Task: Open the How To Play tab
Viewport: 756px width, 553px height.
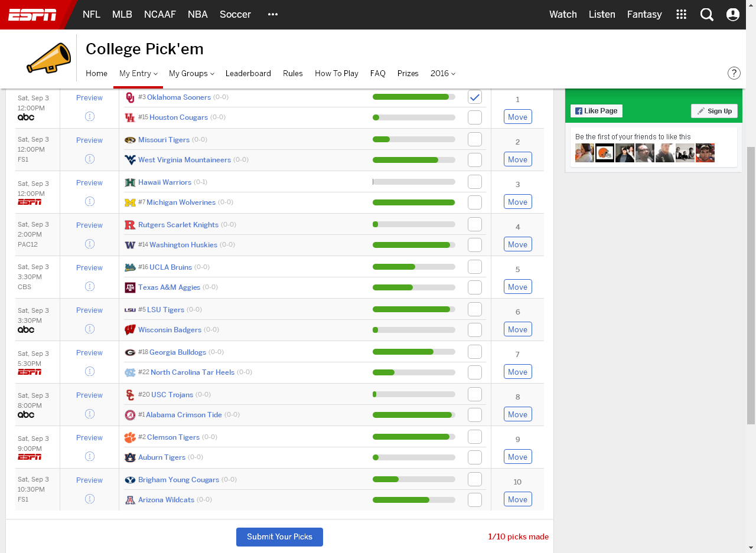Action: [337, 73]
